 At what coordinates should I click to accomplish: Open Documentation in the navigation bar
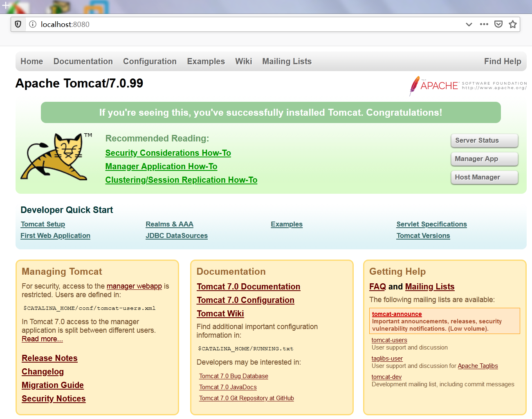83,61
